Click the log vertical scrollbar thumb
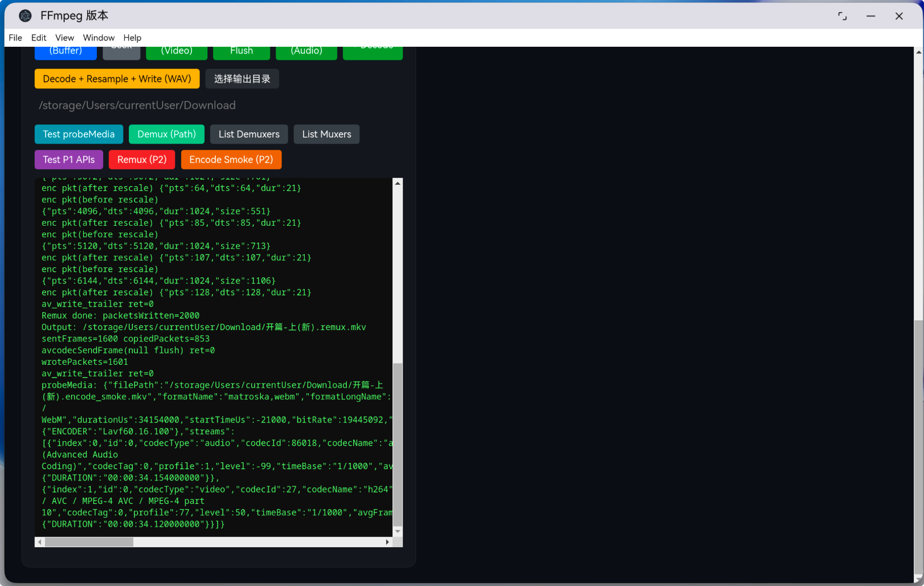This screenshot has height=586, width=924. 398,444
